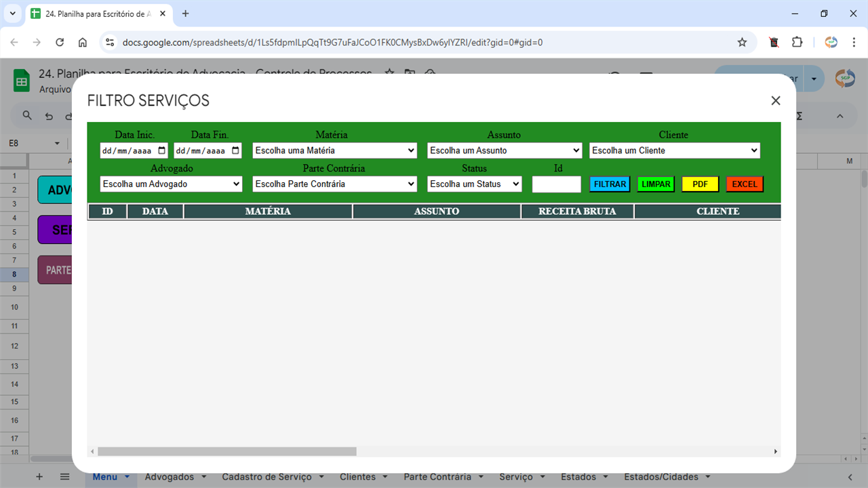Expand the Matéria dropdown

point(334,150)
